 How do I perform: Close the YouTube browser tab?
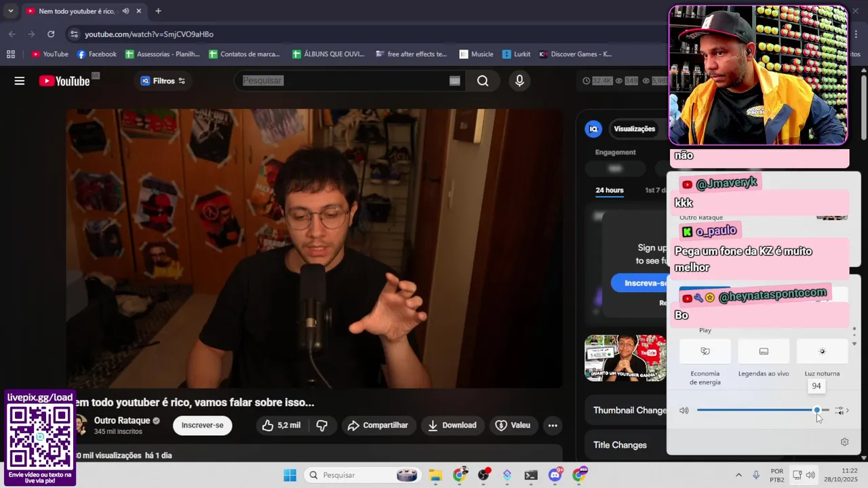(x=139, y=11)
